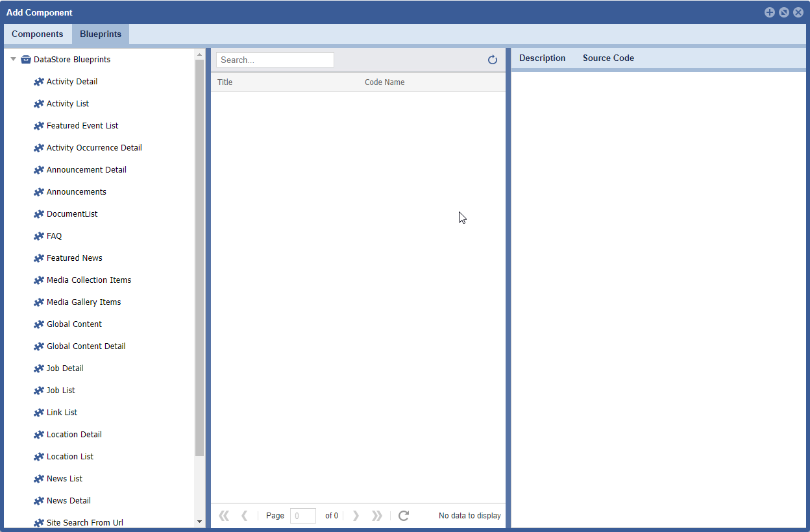The height and width of the screenshot is (532, 810).
Task: Go to the next page arrow
Action: (356, 516)
